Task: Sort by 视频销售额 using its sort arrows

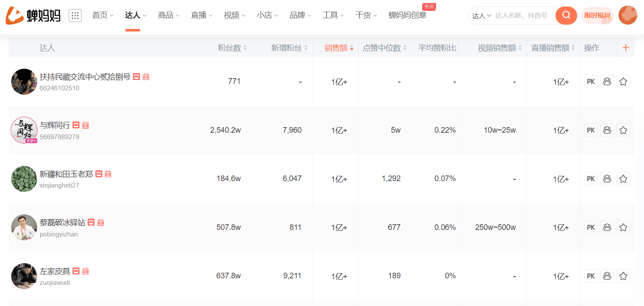Action: (x=520, y=48)
